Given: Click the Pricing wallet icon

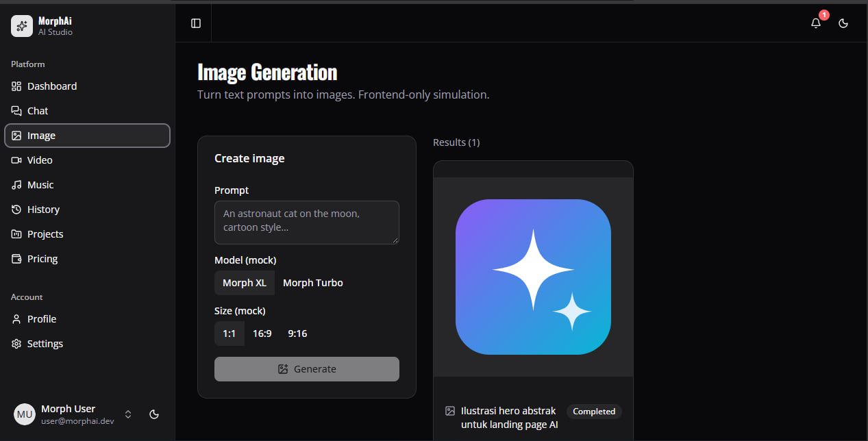Looking at the screenshot, I should (16, 259).
